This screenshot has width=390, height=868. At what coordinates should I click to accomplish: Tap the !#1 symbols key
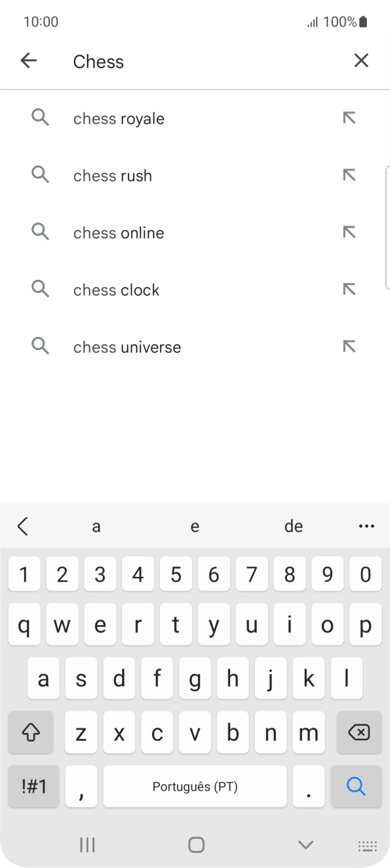[33, 786]
